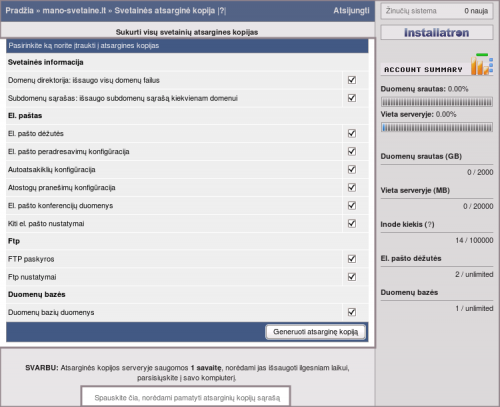Uncheck El. pašto dėžutės checkbox
Screen dimensions: 500x407
(352, 133)
